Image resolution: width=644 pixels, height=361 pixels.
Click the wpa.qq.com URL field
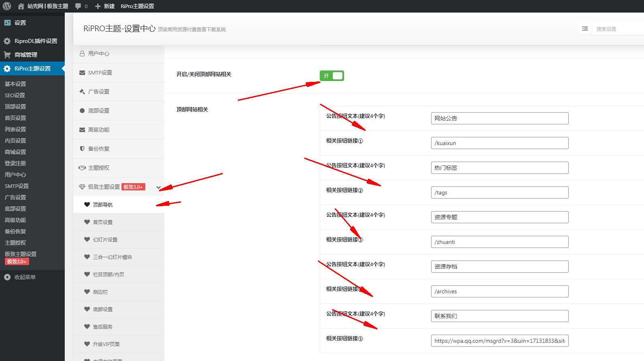coord(499,341)
